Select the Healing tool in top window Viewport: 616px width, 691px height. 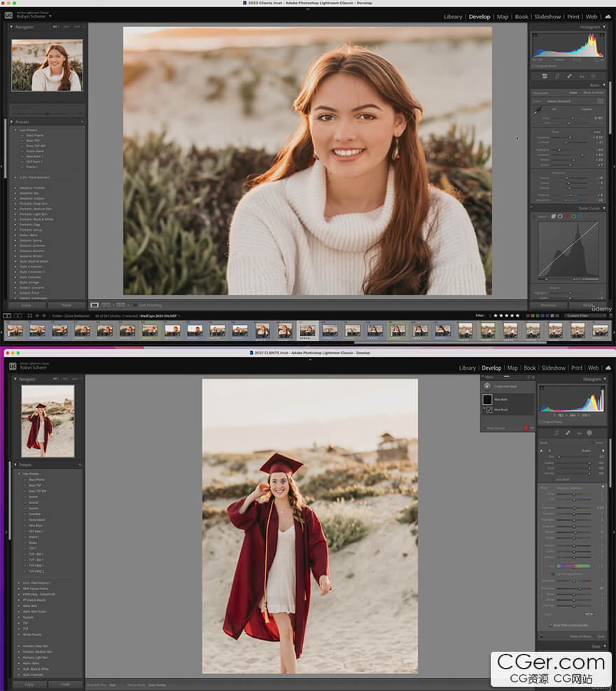tap(569, 76)
